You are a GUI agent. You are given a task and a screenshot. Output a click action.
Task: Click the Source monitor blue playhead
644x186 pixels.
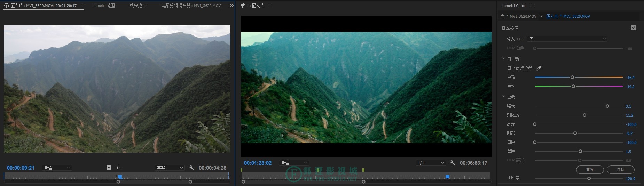pos(120,177)
